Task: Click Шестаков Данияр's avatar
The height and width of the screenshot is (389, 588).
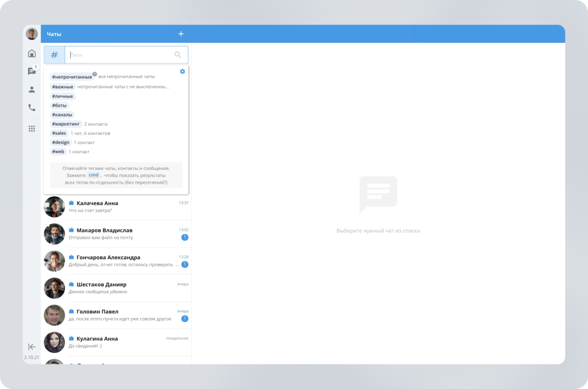Action: coord(55,288)
